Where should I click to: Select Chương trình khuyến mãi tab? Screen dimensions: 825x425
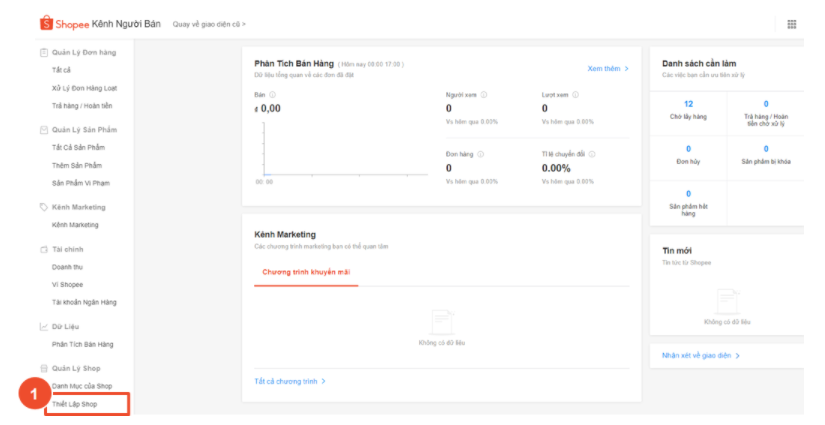(x=306, y=272)
